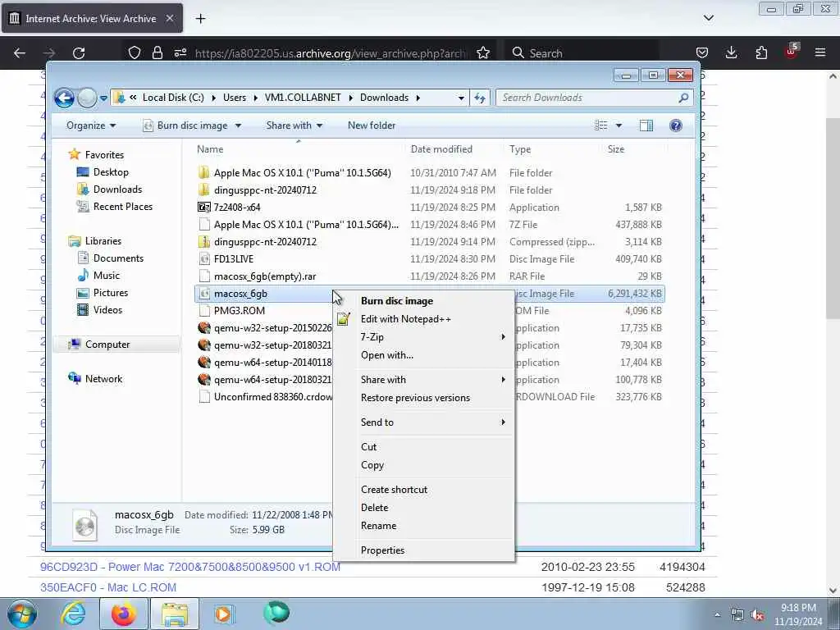Click Burn disc image toolbar button
The width and height of the screenshot is (840, 630).
[x=185, y=126]
